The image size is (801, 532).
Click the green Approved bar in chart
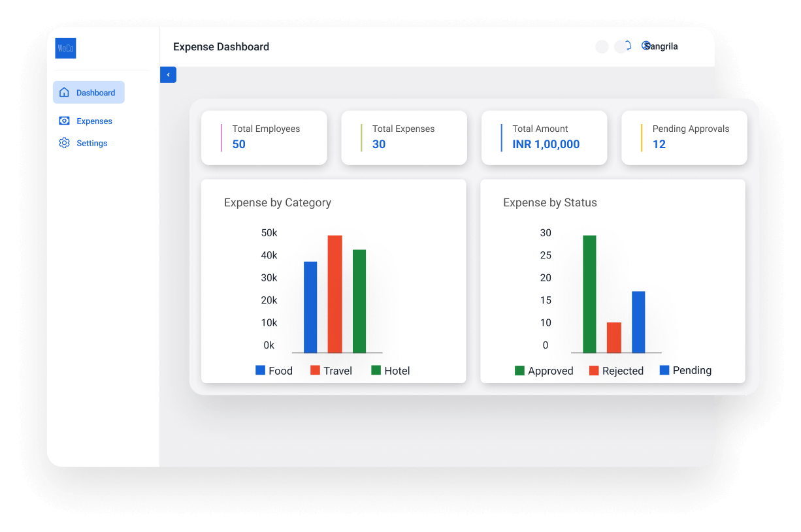(589, 294)
